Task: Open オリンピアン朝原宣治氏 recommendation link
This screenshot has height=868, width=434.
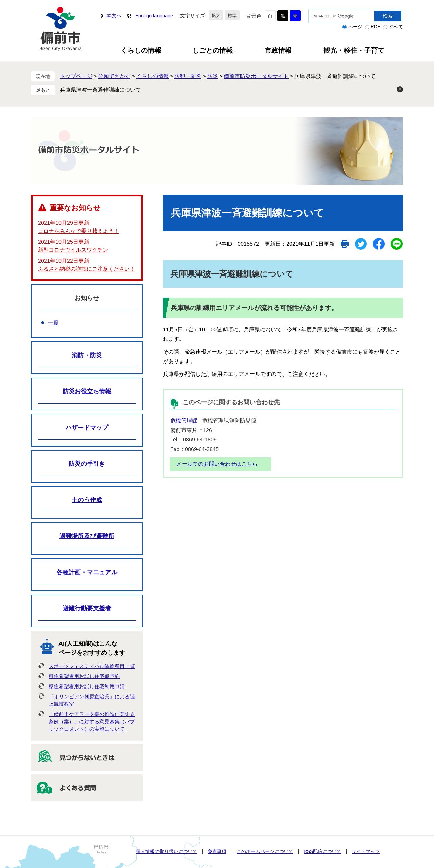Action: pos(92,700)
